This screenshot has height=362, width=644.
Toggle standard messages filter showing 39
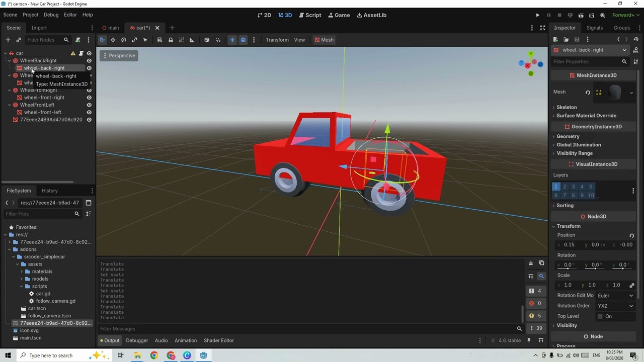(x=535, y=328)
